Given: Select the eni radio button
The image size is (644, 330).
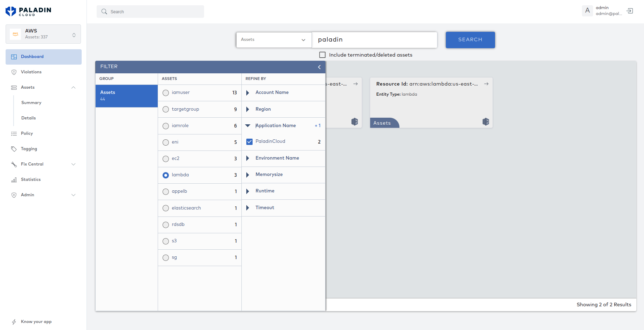Looking at the screenshot, I should click(x=166, y=142).
